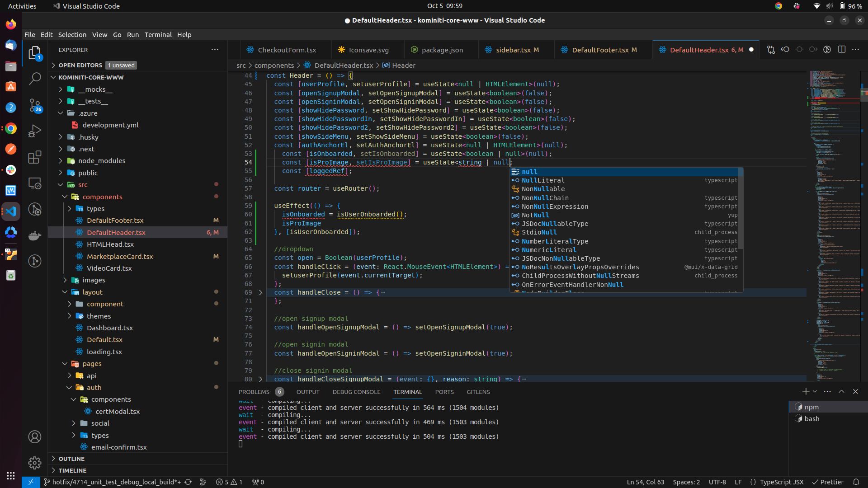Screen dimensions: 868x488
Task: Toggle Prettier formatter in status bar
Action: (x=827, y=482)
